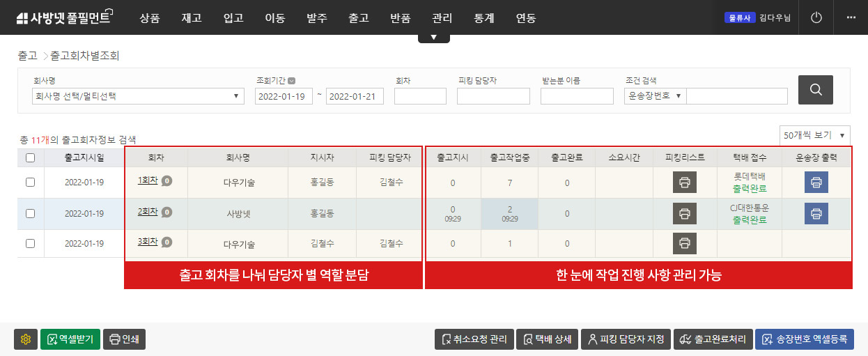Image resolution: width=868 pixels, height=356 pixels.
Task: Toggle the select-all checkbox in table header
Action: (30, 157)
